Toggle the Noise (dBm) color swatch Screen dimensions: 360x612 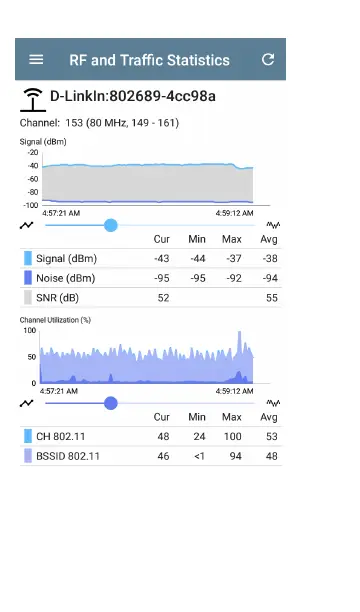click(28, 278)
